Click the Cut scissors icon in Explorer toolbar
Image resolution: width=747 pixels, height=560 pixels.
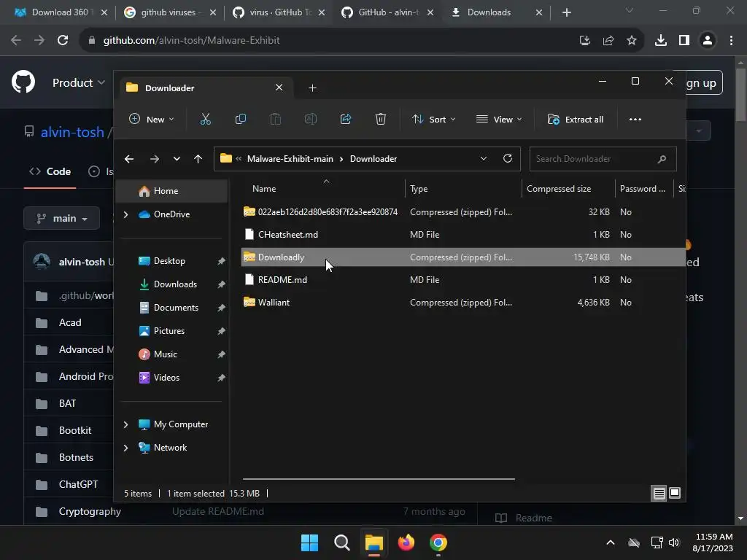(205, 119)
